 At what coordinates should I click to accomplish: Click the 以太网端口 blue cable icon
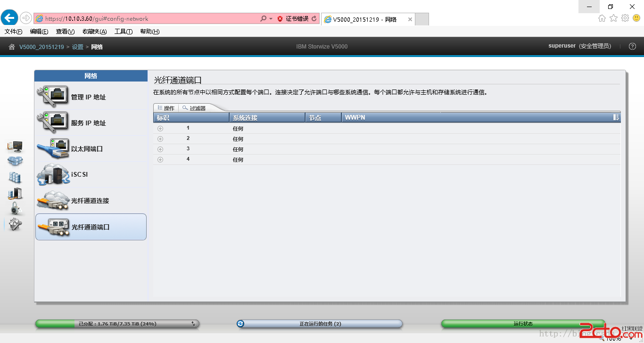(53, 148)
